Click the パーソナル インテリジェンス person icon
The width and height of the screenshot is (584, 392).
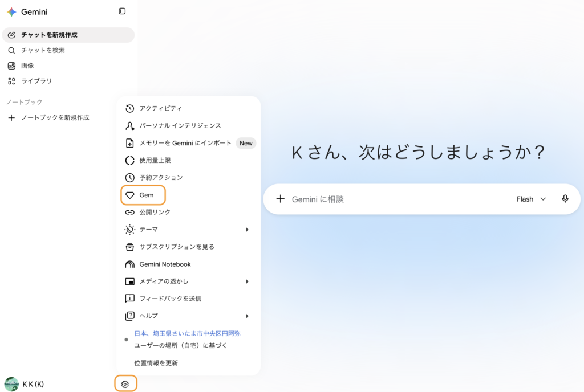(x=129, y=126)
